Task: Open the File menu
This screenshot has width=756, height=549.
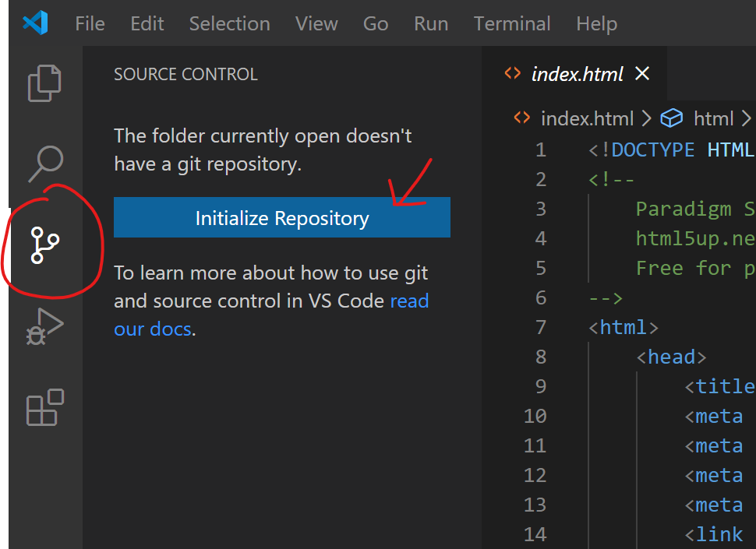Action: tap(90, 24)
